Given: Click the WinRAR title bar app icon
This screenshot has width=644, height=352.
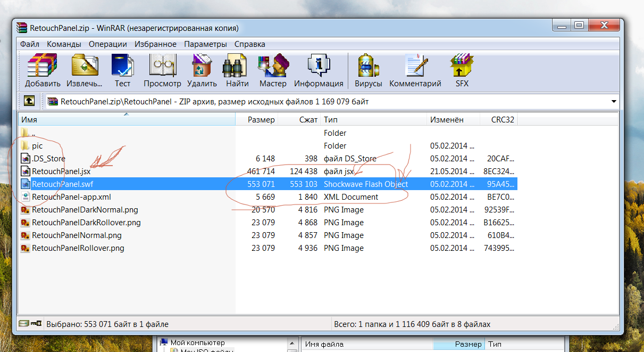Looking at the screenshot, I should pos(22,28).
